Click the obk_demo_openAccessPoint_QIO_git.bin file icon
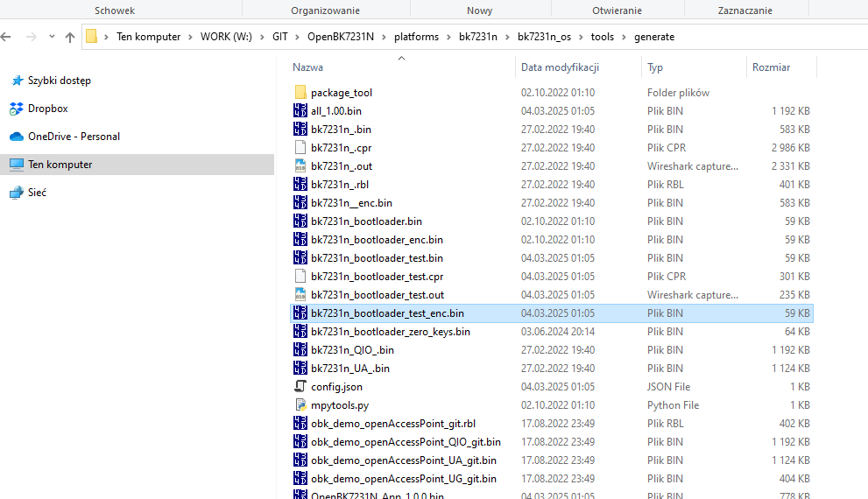The image size is (868, 499). [300, 441]
